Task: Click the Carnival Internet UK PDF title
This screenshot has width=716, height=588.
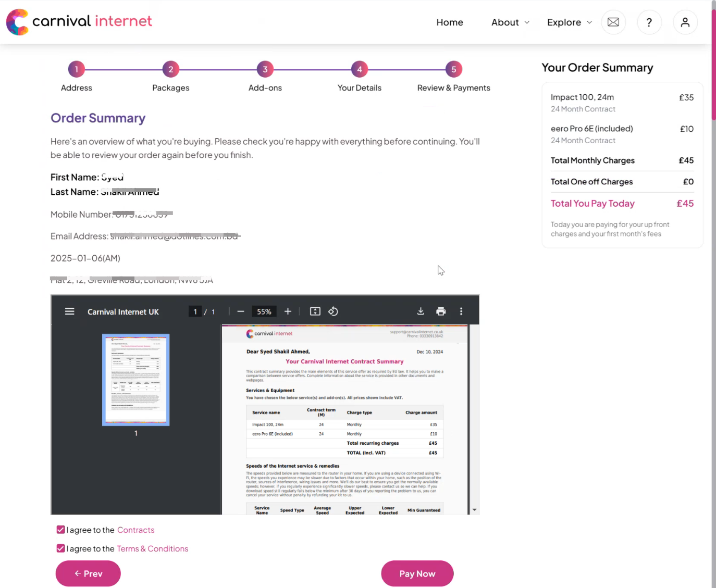Action: pyautogui.click(x=123, y=312)
